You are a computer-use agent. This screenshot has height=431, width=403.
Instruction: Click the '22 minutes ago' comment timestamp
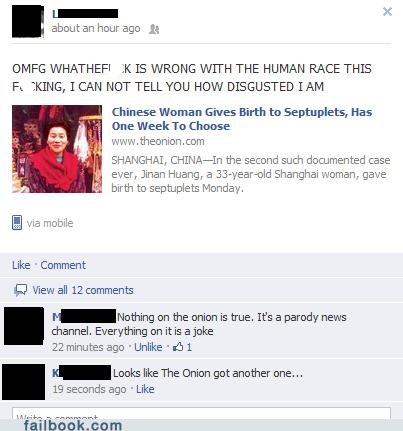pos(88,347)
